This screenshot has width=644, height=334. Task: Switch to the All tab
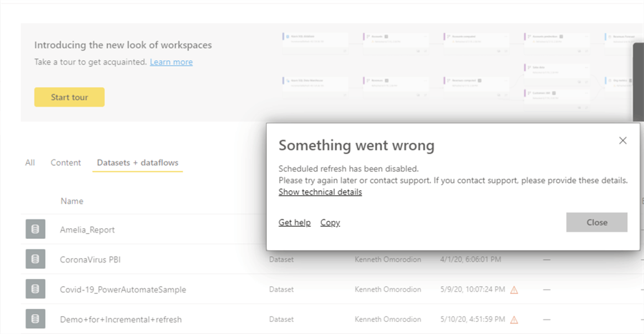pos(30,162)
